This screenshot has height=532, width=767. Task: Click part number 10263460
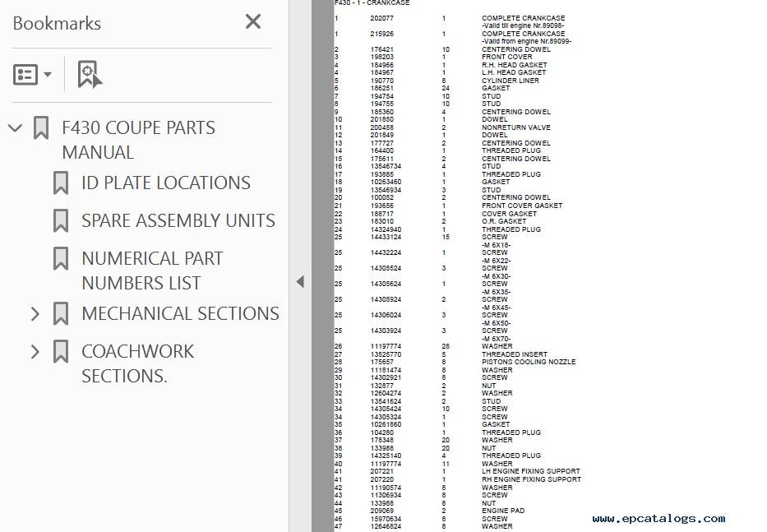coord(386,182)
